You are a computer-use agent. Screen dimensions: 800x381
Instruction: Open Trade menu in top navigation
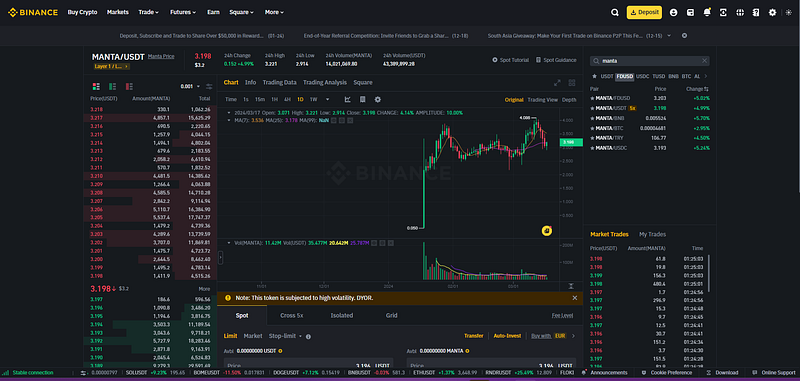pos(148,12)
